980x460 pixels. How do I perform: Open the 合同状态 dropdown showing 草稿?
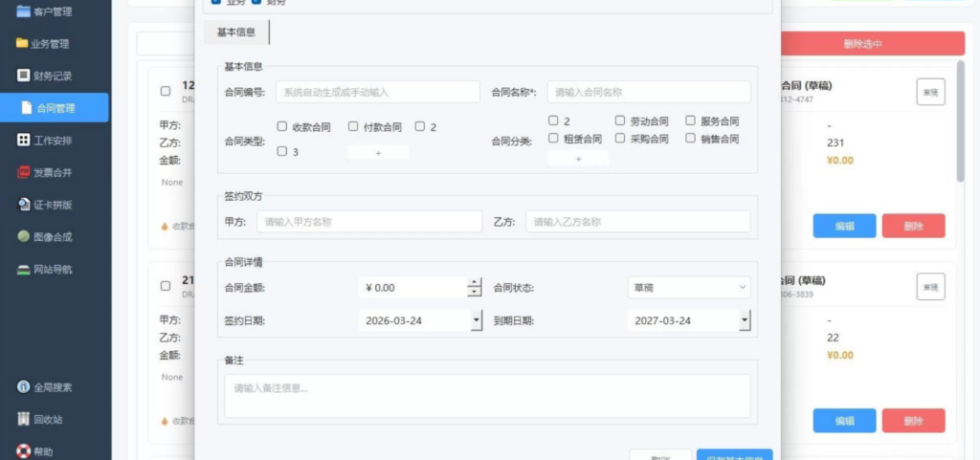689,288
